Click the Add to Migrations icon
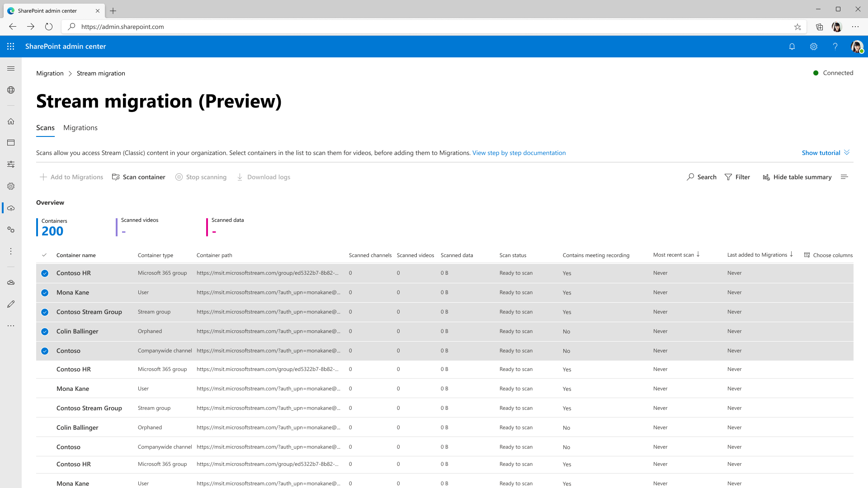868x488 pixels. 43,177
